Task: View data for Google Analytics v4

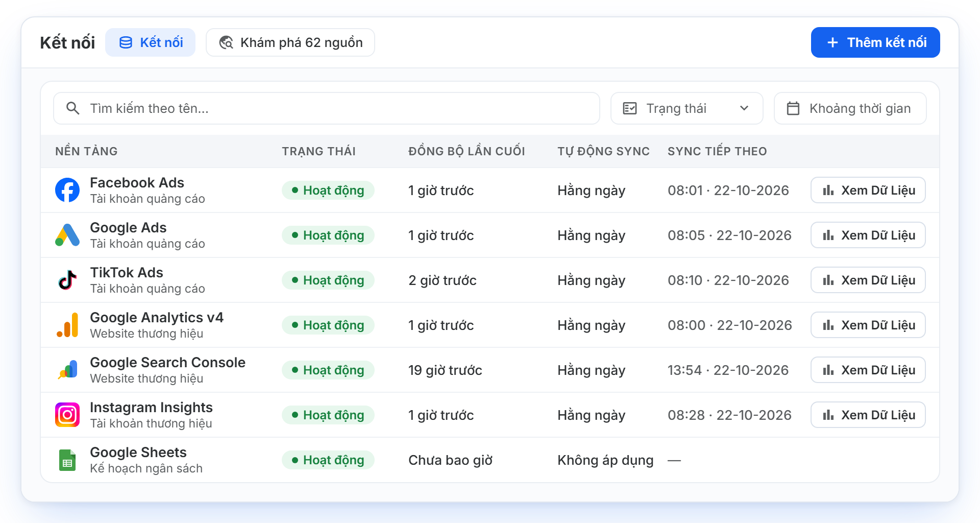Action: [868, 325]
